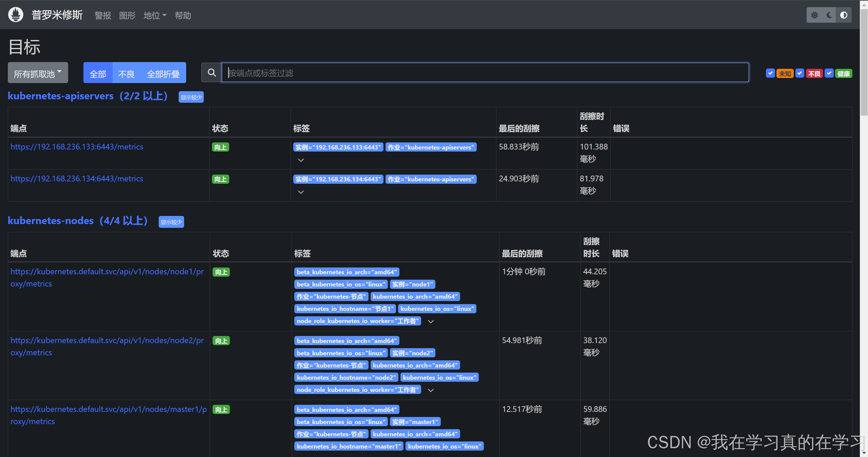This screenshot has width=868, height=457.
Task: Open the 图形 nav item
Action: [x=127, y=16]
